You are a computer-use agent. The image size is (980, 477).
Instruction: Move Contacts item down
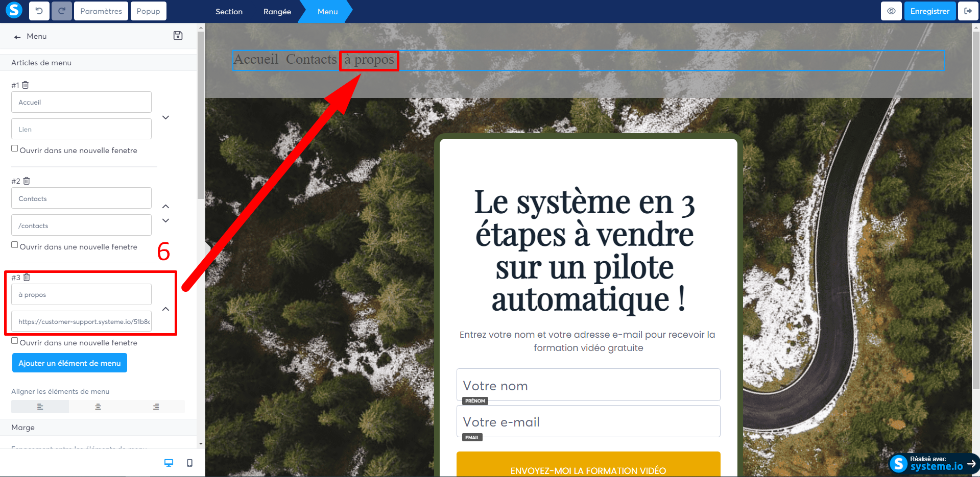coord(165,220)
